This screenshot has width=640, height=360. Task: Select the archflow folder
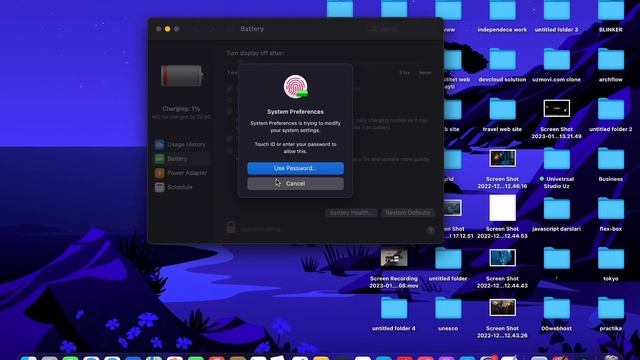[611, 59]
